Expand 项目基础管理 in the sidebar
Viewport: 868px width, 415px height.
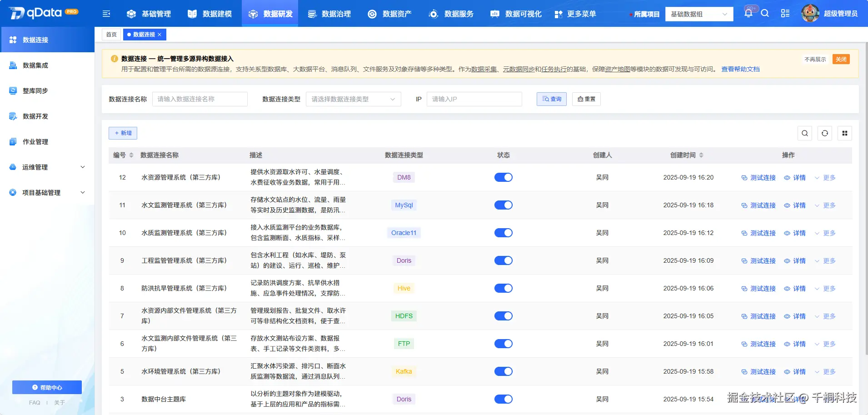pos(47,193)
